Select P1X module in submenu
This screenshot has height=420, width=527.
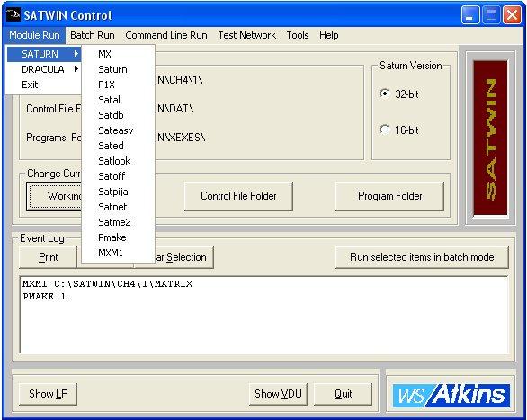click(x=118, y=85)
